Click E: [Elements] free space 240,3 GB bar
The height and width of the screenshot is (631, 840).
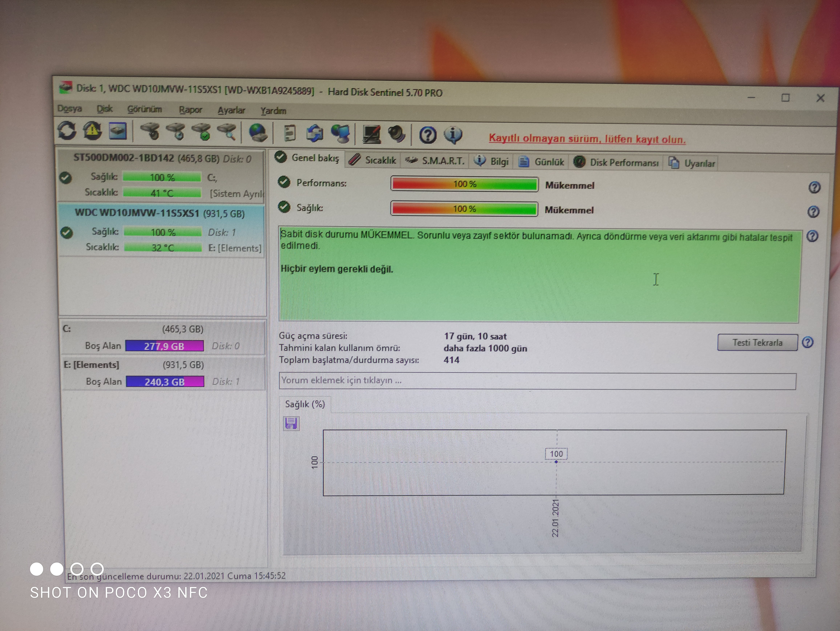coord(165,381)
